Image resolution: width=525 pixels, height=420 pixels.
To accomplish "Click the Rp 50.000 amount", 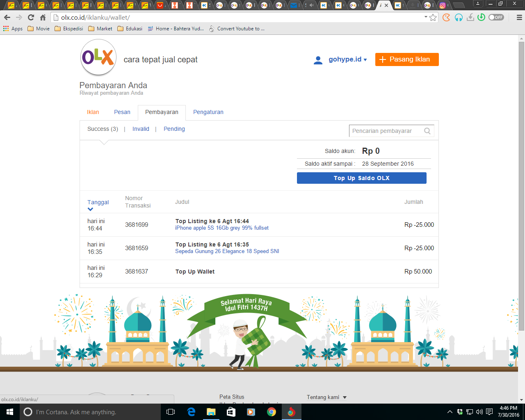I will coord(418,272).
